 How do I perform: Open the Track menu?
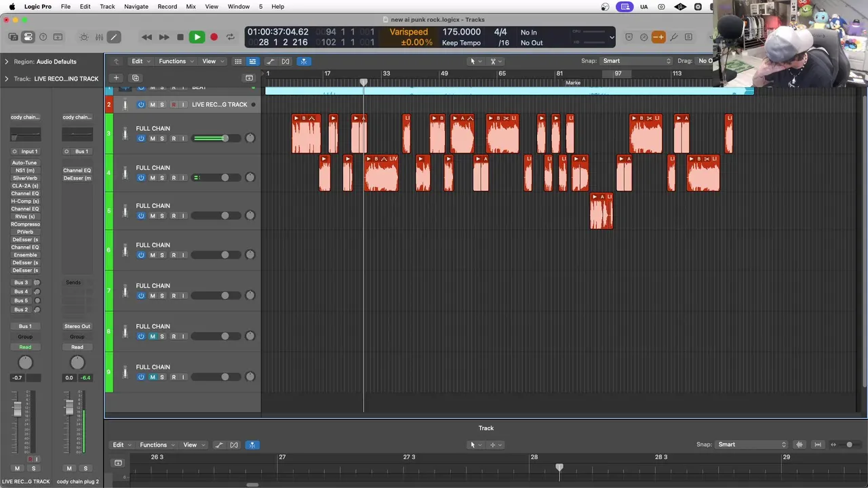tap(107, 7)
